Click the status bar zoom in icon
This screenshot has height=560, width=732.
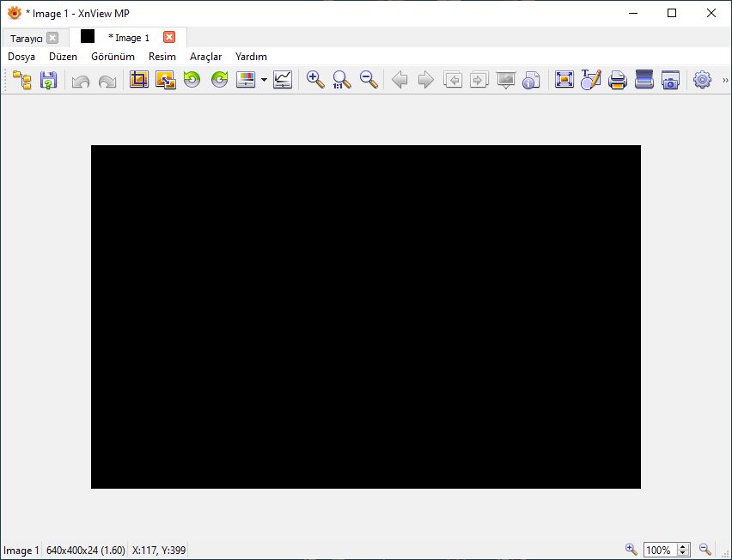(x=631, y=550)
